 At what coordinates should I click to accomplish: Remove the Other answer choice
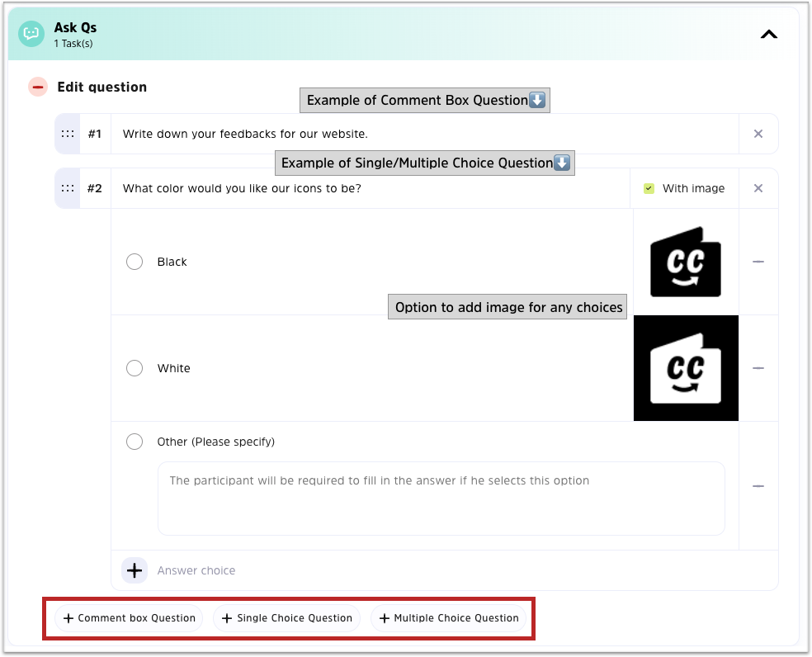tap(758, 486)
